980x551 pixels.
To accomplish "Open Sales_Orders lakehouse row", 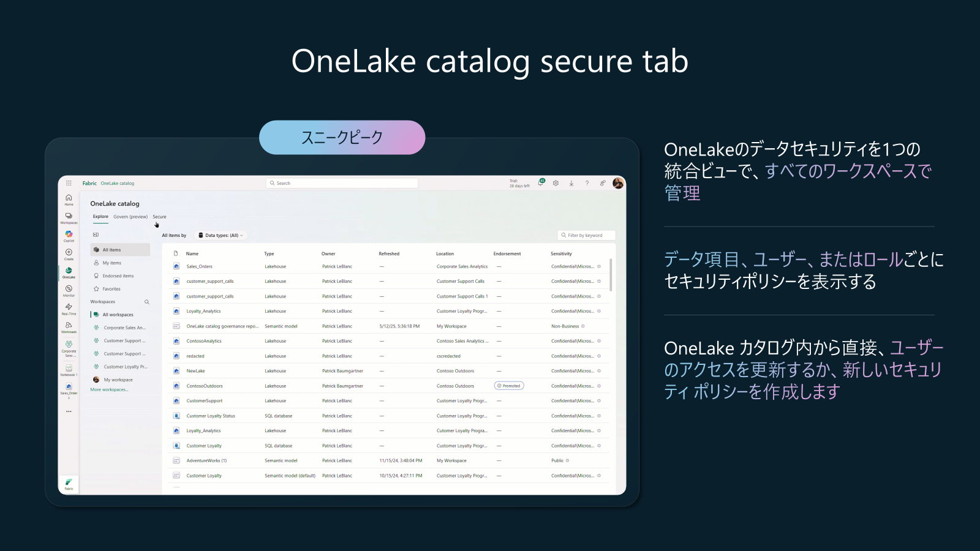I will pyautogui.click(x=389, y=266).
